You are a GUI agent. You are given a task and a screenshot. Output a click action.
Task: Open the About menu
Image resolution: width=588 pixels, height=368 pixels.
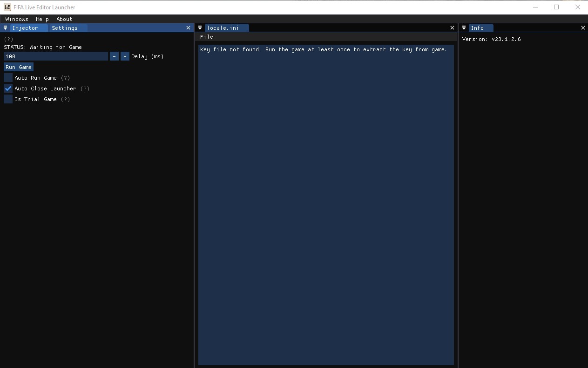pos(64,19)
